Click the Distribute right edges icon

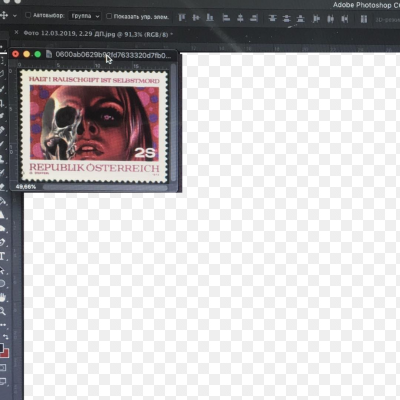point(345,19)
